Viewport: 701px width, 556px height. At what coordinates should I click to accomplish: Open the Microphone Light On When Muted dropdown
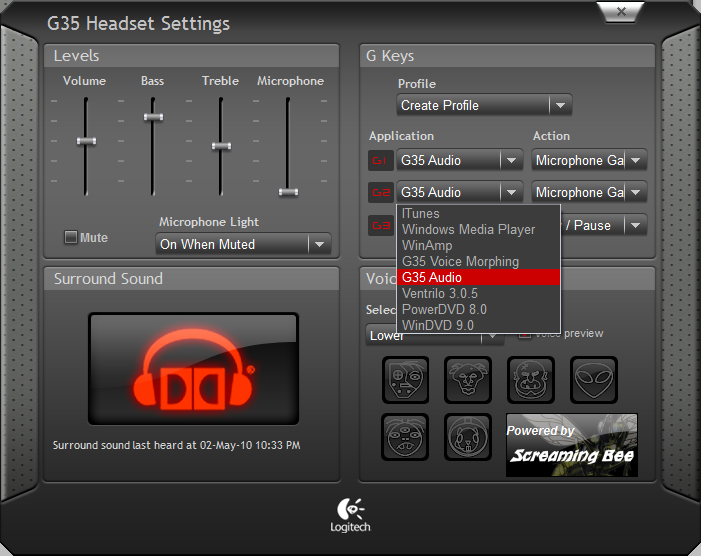click(x=243, y=244)
